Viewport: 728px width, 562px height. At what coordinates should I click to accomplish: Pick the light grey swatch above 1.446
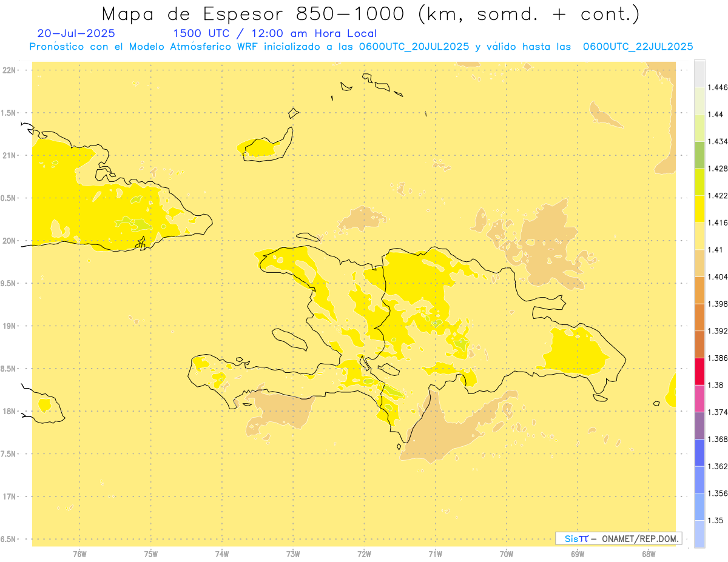(x=699, y=73)
